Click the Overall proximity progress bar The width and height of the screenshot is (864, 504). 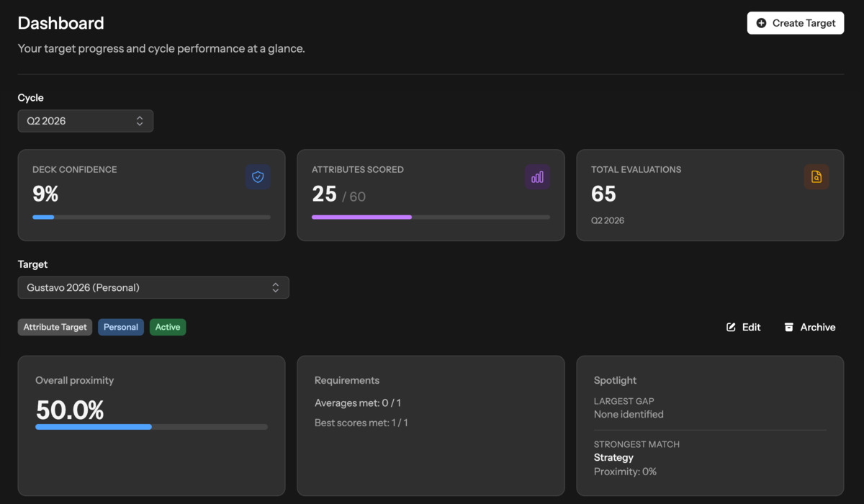(151, 427)
